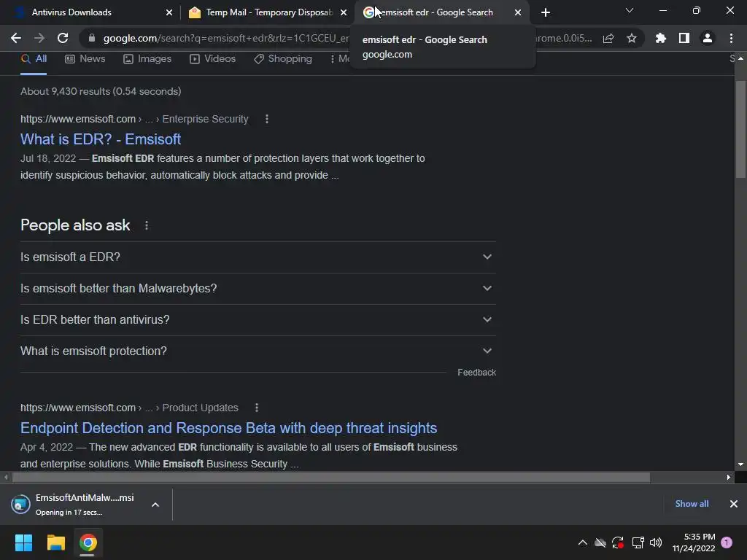747x560 pixels.
Task: Expand 'What is emsisoft protection?' question
Action: [x=258, y=351]
